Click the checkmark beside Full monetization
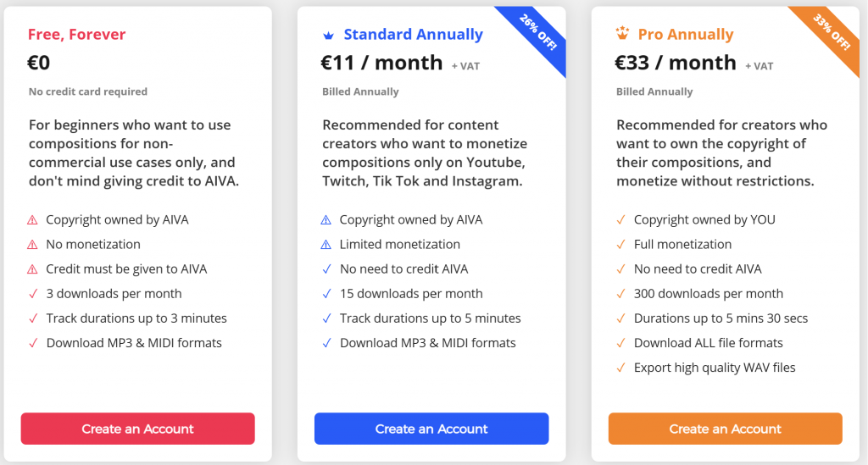The width and height of the screenshot is (868, 465). tap(620, 245)
